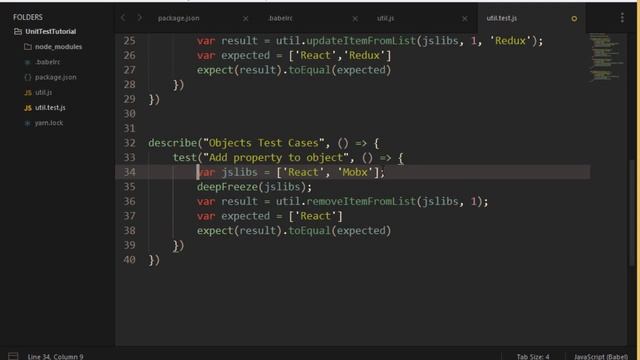Screen dimensions: 640x360
Task: Open util.js in the sidebar
Action: (x=43, y=93)
